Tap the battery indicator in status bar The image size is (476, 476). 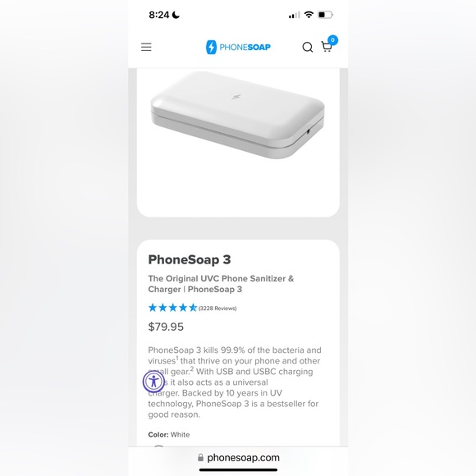click(x=325, y=15)
